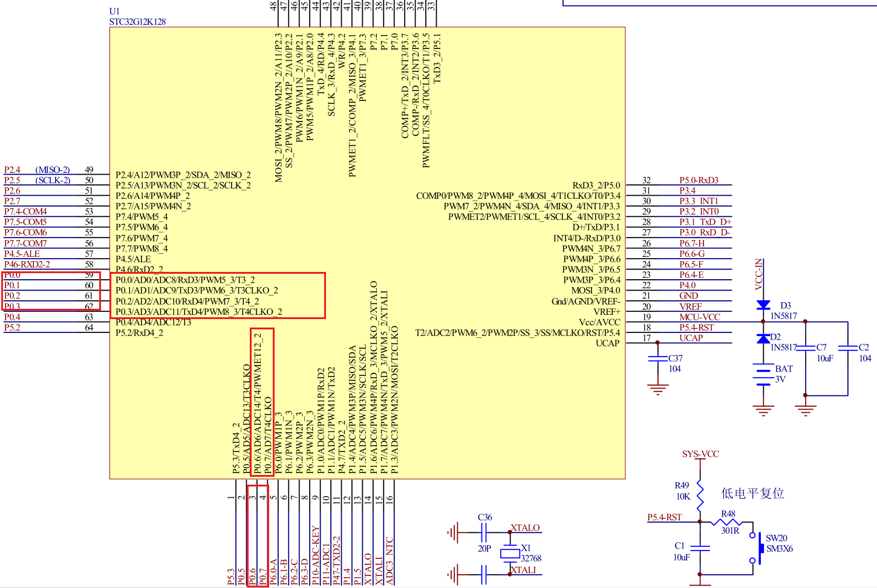Click the 20P capacitor value

coord(484,549)
